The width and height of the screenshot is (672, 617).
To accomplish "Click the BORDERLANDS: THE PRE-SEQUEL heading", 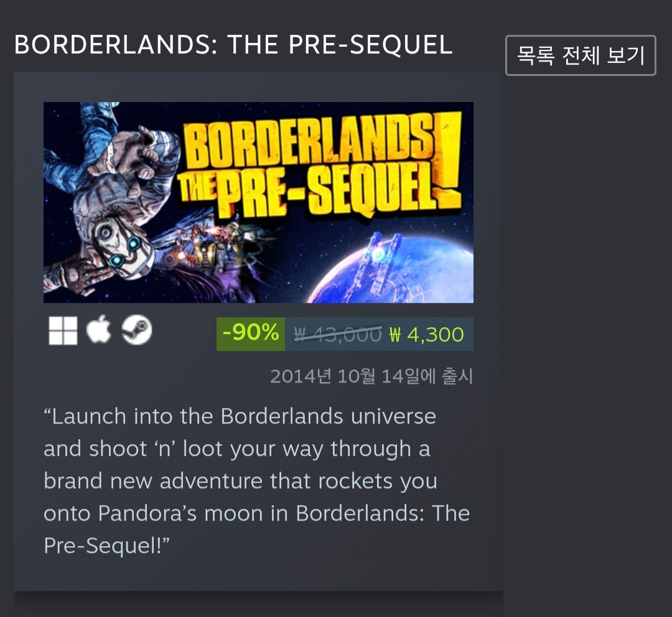I will click(233, 45).
